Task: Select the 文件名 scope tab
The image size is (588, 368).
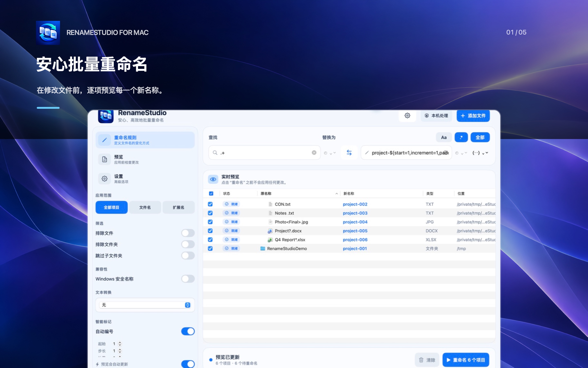Action: point(145,207)
